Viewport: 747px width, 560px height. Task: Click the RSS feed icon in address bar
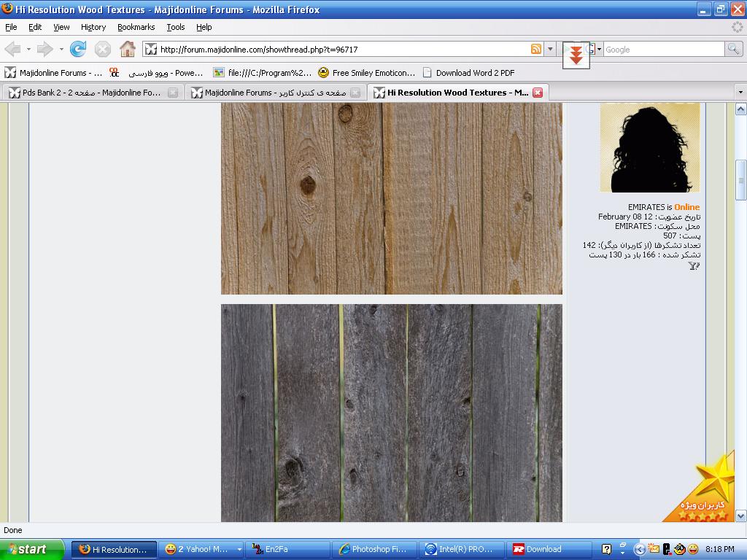pos(536,49)
